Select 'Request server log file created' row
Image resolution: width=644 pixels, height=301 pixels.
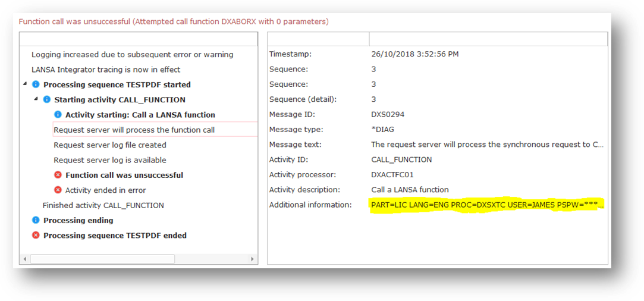pos(110,145)
